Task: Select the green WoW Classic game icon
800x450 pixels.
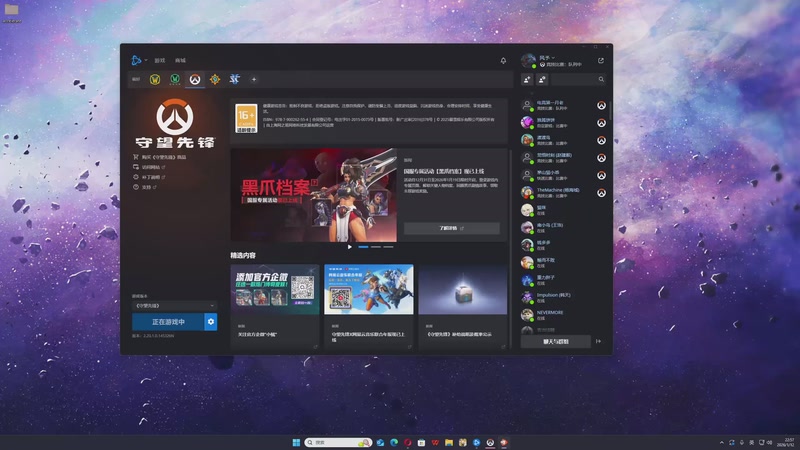Action: [x=175, y=79]
